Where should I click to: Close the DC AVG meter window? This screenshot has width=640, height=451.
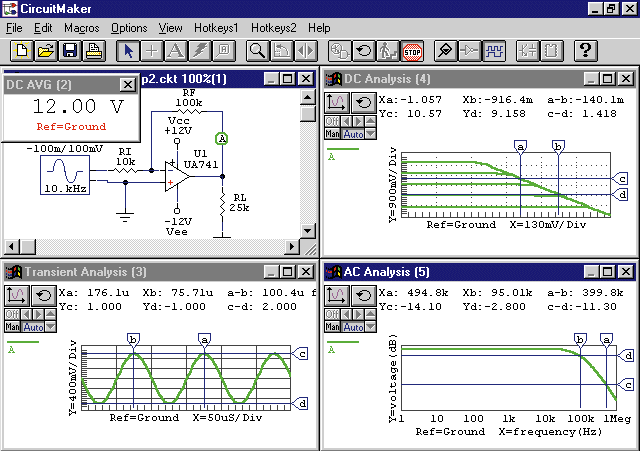[128, 85]
